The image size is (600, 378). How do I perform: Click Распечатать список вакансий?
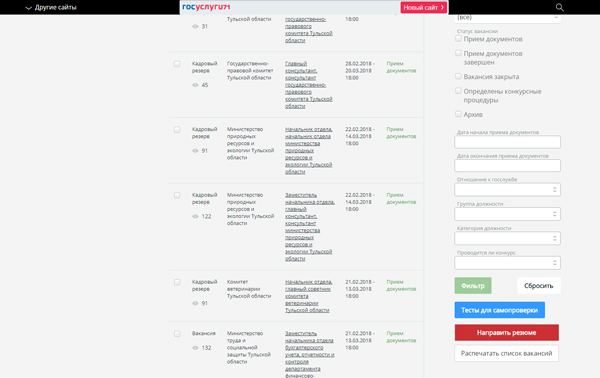[x=507, y=354]
